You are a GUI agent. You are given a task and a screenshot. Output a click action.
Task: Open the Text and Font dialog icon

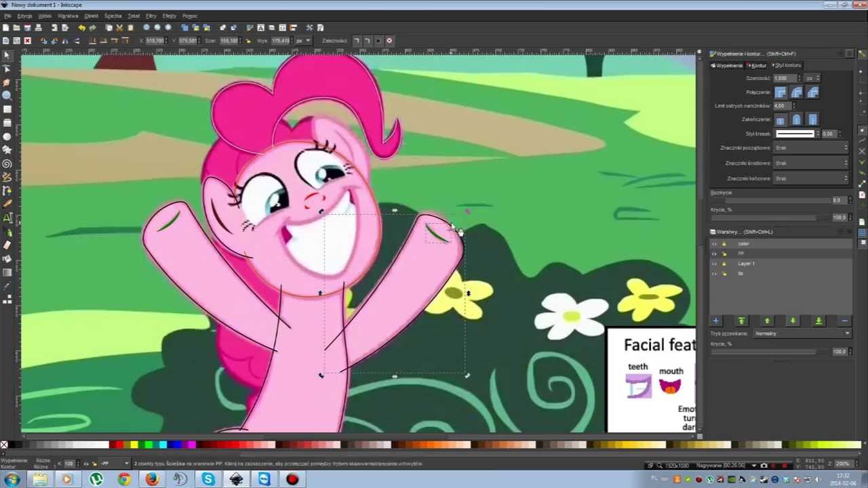pyautogui.click(x=260, y=28)
